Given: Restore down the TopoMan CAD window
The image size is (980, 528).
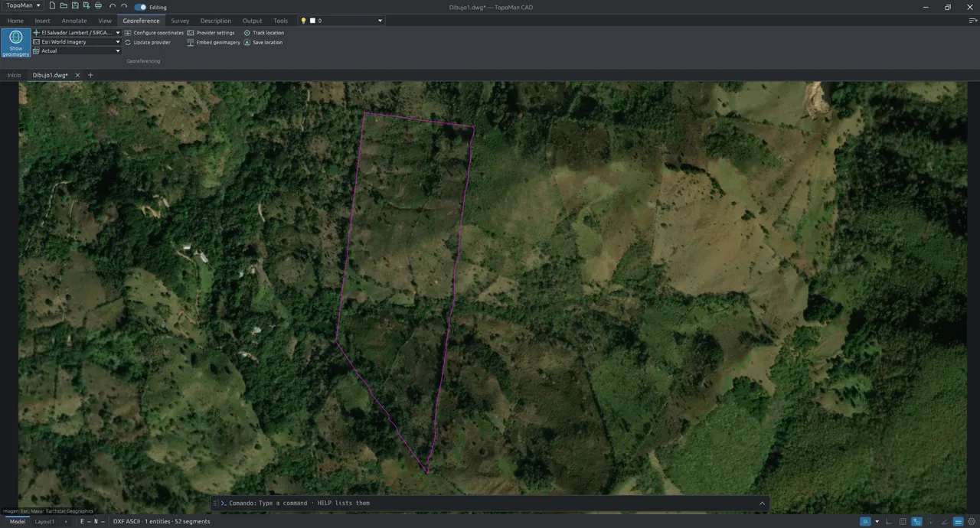Looking at the screenshot, I should pos(948,7).
